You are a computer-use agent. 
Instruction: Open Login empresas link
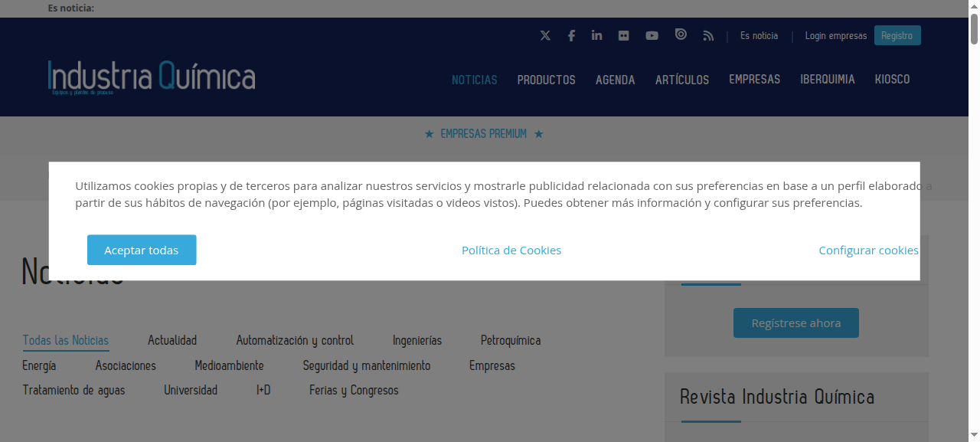point(836,36)
